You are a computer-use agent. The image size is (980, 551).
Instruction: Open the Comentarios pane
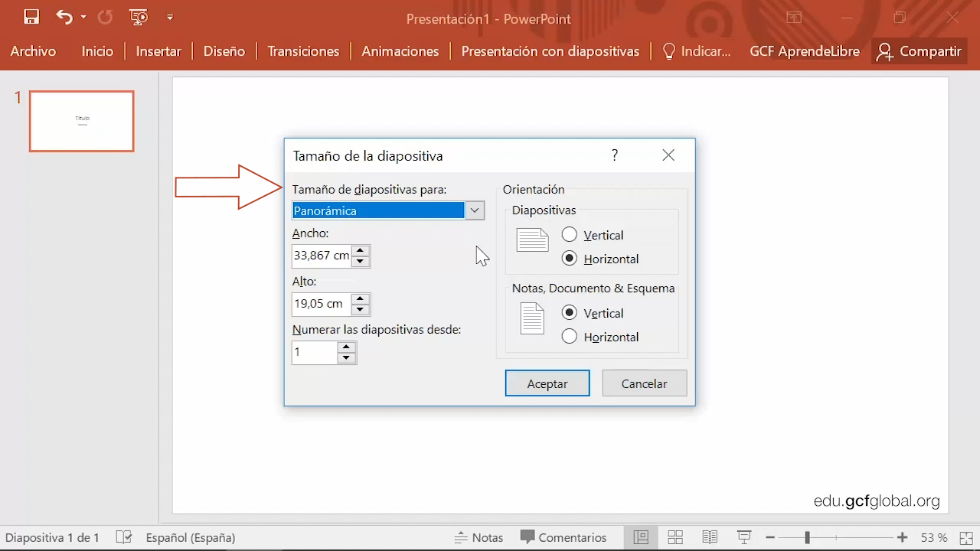click(563, 537)
